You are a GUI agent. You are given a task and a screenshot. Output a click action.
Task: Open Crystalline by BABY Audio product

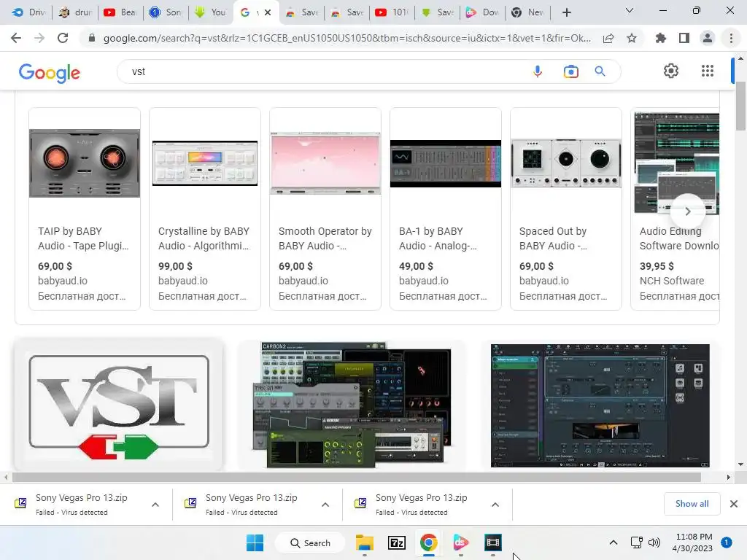pos(205,209)
